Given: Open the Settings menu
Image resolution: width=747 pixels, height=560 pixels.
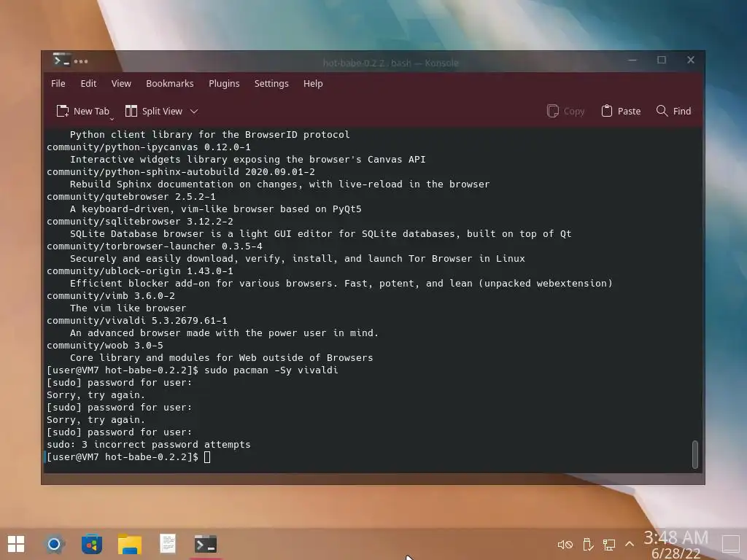Looking at the screenshot, I should (271, 83).
